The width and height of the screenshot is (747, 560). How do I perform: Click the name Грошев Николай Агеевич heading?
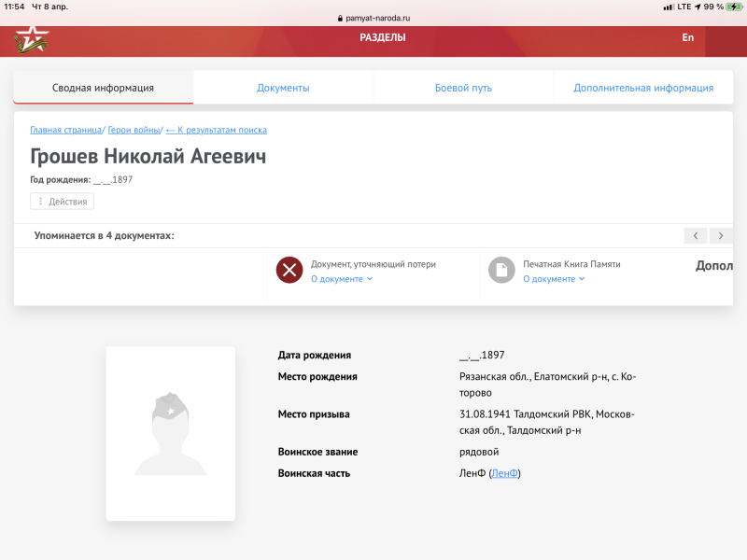tap(148, 156)
